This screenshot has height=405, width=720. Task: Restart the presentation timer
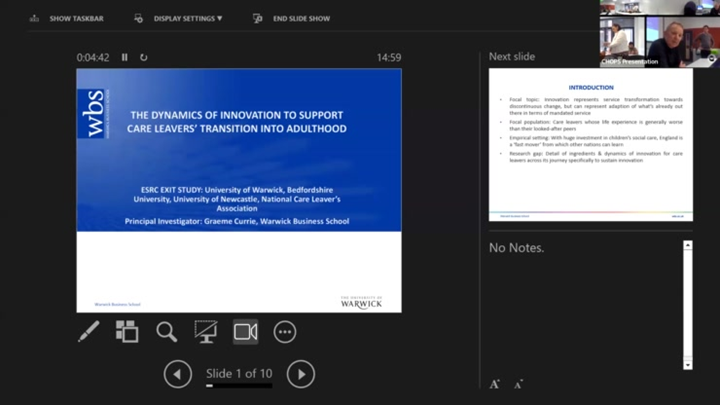pyautogui.click(x=143, y=57)
